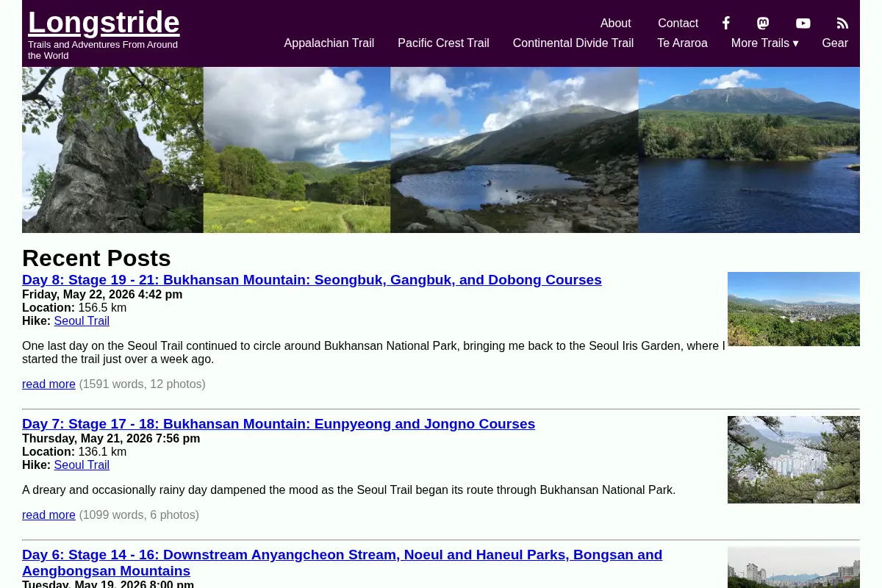
Task: Click the '156.5 km' location value
Action: [x=102, y=308]
